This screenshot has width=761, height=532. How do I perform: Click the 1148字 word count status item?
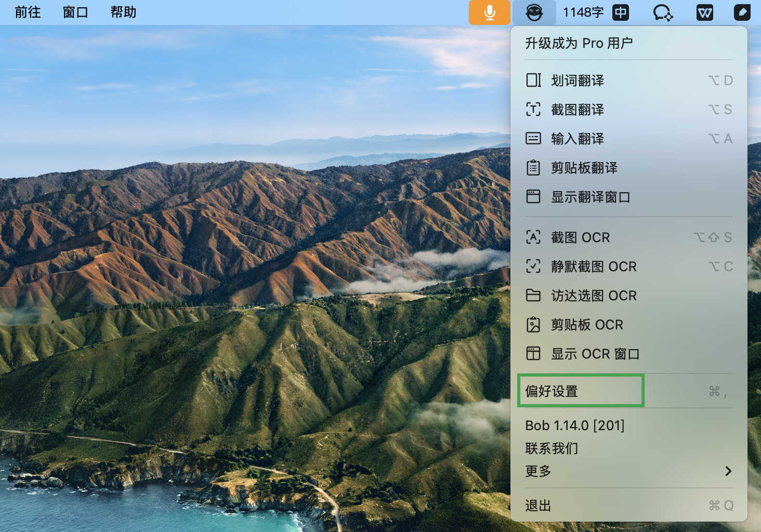coord(583,12)
